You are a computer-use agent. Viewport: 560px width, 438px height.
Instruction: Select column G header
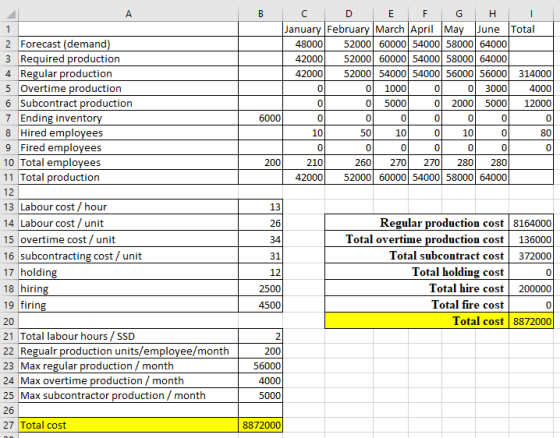(x=459, y=14)
